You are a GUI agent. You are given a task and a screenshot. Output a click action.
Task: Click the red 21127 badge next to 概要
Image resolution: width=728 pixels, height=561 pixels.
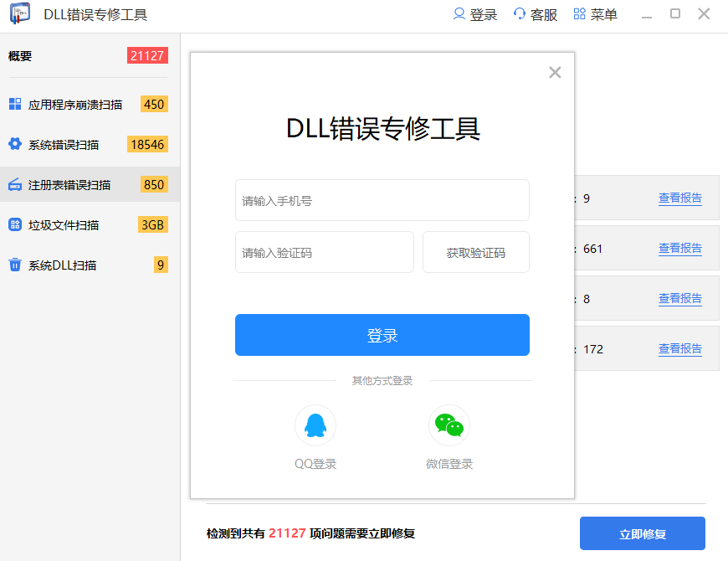coord(147,56)
